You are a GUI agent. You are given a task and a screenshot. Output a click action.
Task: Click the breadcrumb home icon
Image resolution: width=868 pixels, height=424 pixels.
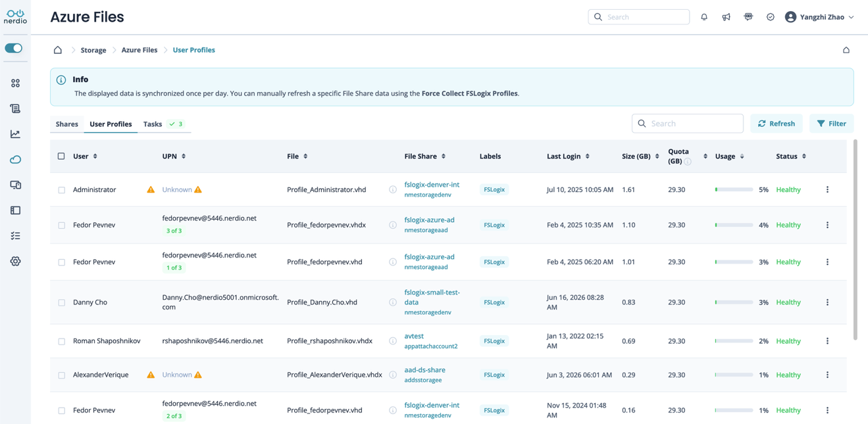[58, 50]
